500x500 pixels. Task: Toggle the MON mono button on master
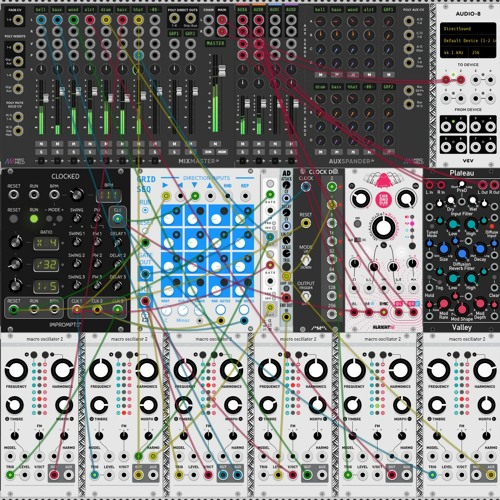222,152
